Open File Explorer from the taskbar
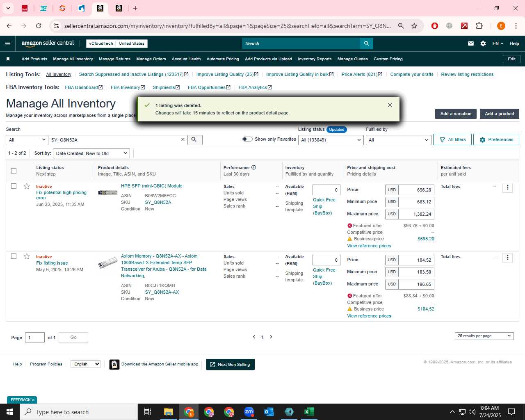 168,412
